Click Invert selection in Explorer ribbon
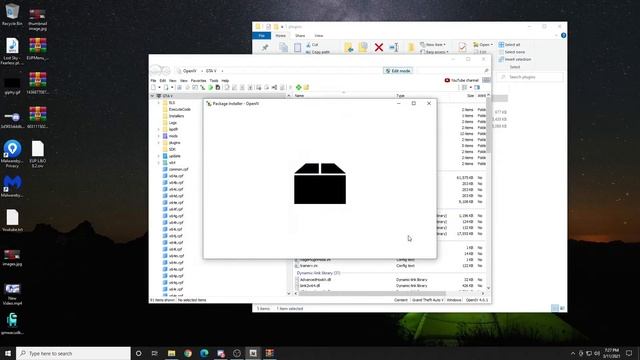 click(515, 60)
